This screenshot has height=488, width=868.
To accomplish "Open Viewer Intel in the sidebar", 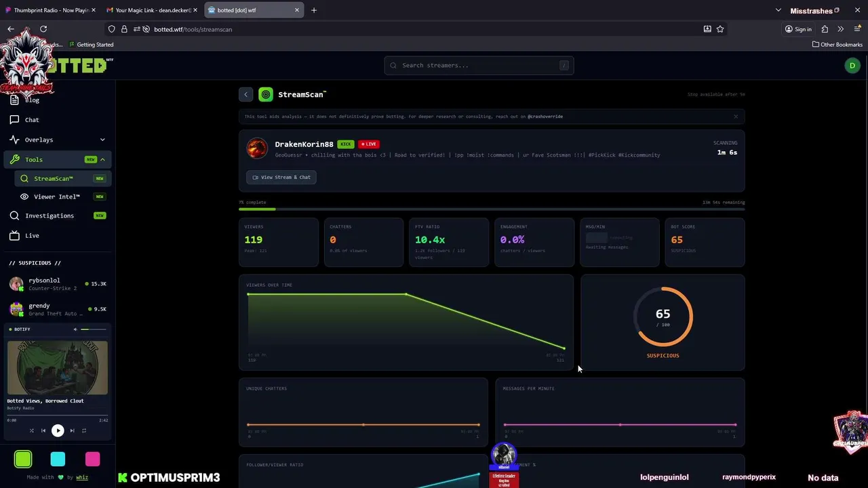I will (62, 197).
